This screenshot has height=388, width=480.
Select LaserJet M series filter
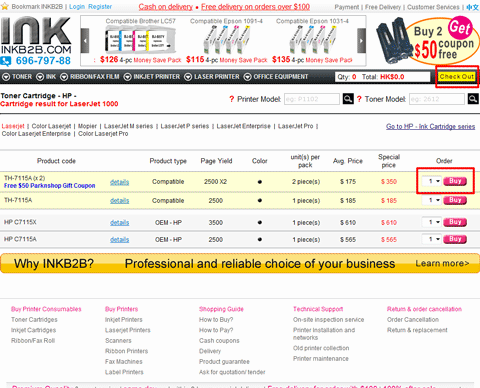(x=128, y=126)
